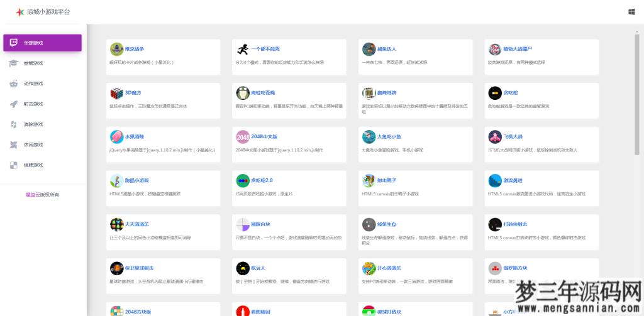The height and width of the screenshot is (316, 644).
Task: Click the 俄罗斯方块 tetris icon
Action: tap(495, 268)
